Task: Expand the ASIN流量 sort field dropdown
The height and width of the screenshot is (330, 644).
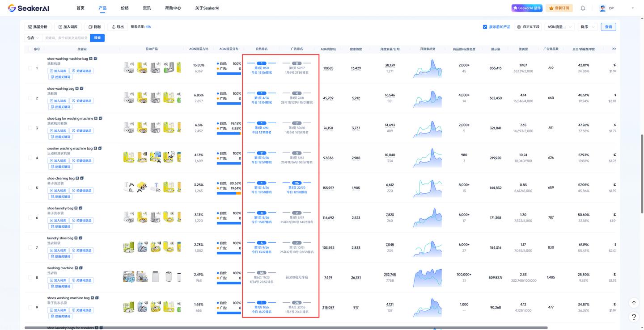Action: 559,27
